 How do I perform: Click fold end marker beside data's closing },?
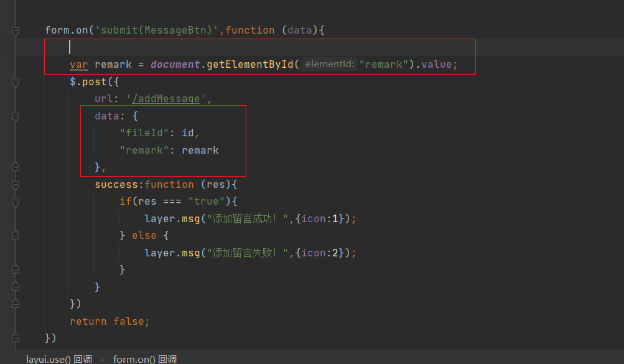point(16,167)
